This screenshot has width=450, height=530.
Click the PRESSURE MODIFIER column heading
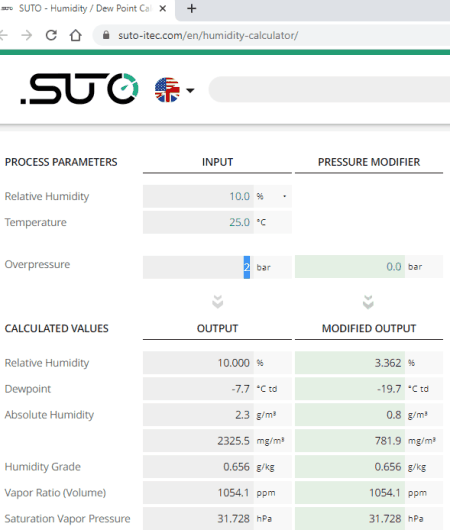[369, 162]
